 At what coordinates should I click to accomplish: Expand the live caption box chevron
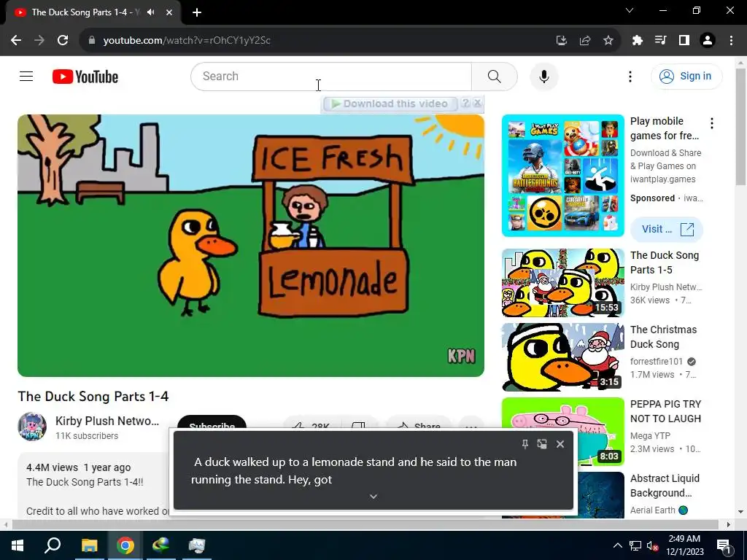pyautogui.click(x=373, y=496)
